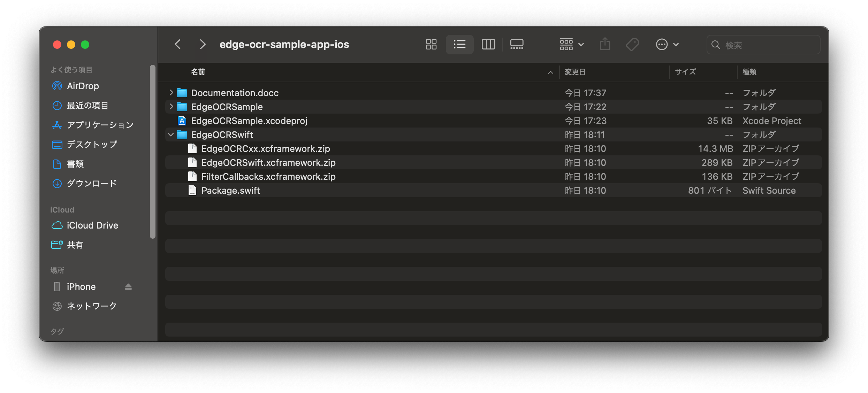Open デスクトップ in the sidebar
This screenshot has width=868, height=393.
point(92,145)
